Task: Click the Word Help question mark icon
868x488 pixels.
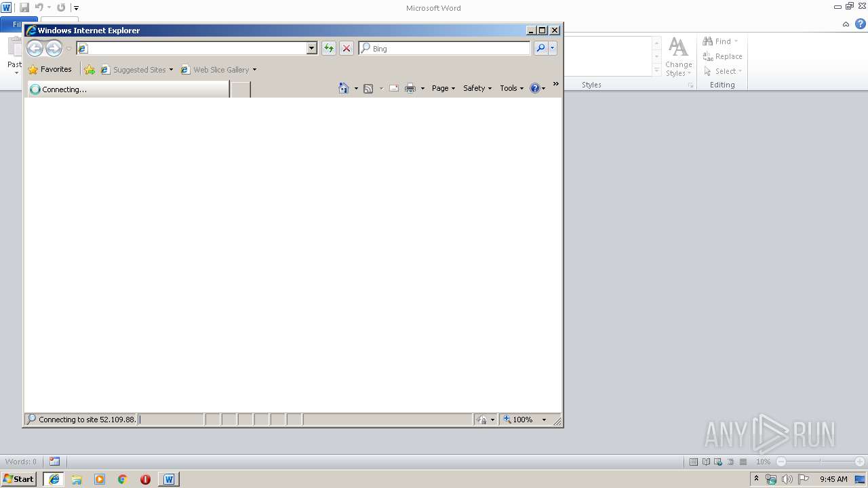Action: (861, 24)
